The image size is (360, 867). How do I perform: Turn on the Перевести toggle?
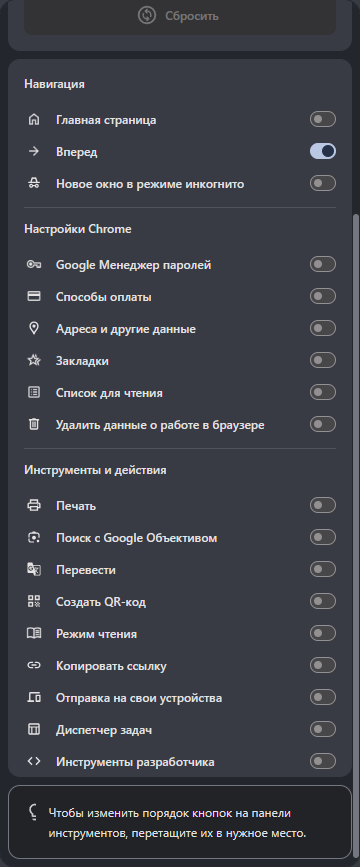(323, 570)
